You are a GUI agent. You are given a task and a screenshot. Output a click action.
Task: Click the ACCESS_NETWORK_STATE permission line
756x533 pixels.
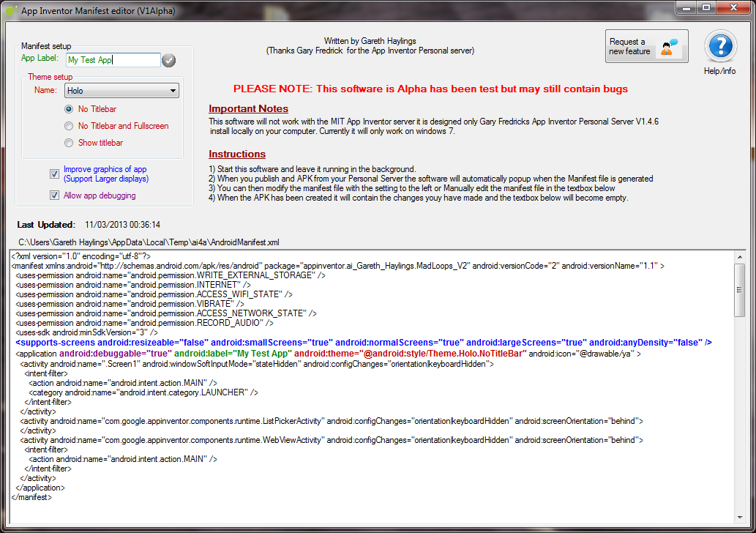(x=166, y=313)
